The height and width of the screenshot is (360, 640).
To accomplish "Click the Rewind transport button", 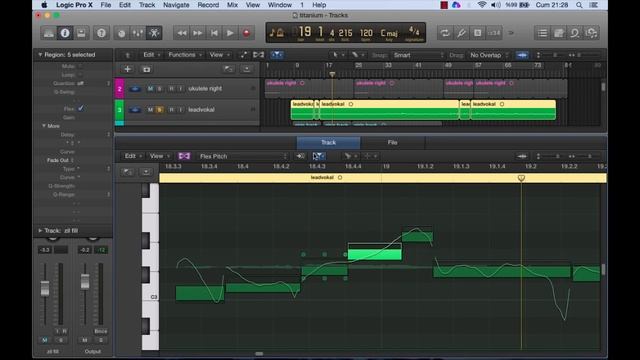I will pyautogui.click(x=182, y=33).
